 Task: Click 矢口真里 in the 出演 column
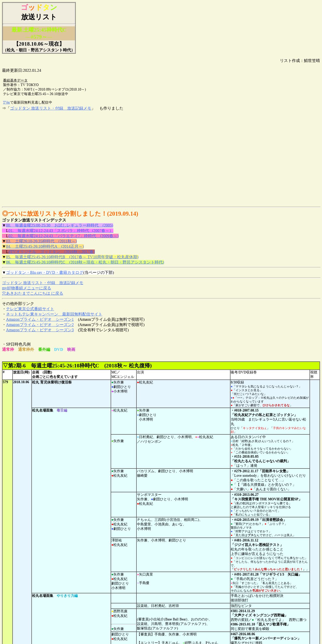click(146, 575)
